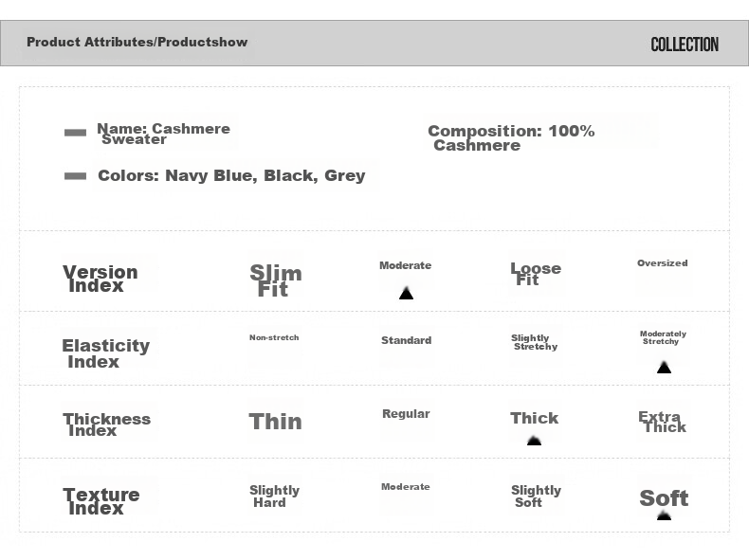Select the Extra Thick thickness option

tap(663, 422)
